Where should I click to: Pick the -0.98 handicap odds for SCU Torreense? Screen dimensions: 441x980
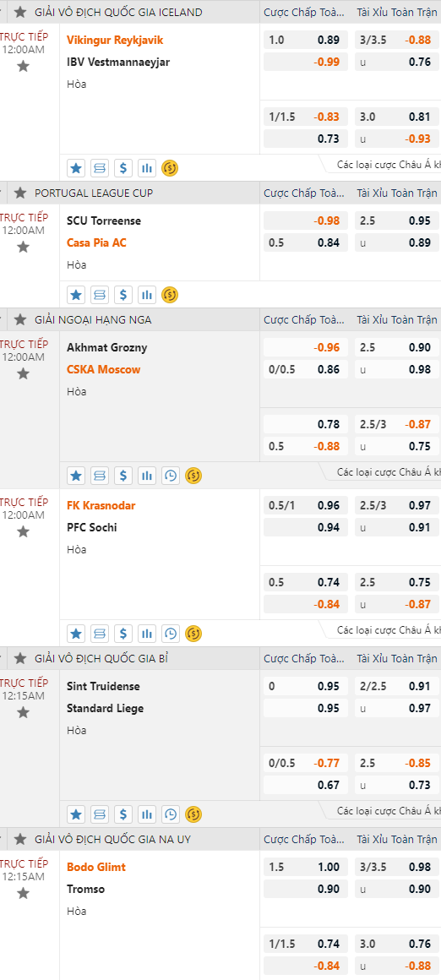306,220
